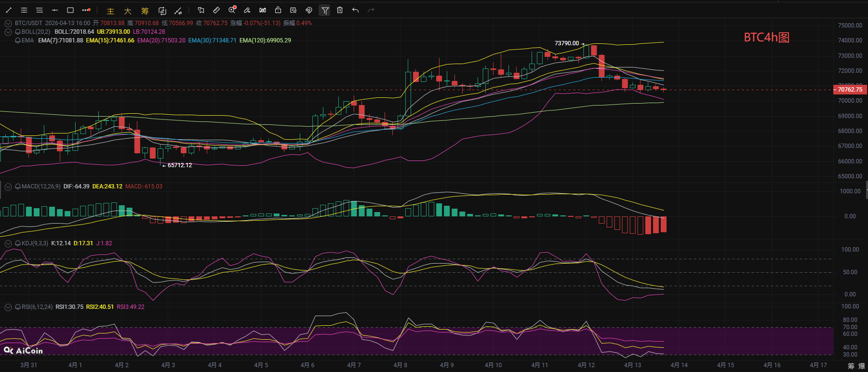Select the 主 toolbar item

(x=110, y=11)
